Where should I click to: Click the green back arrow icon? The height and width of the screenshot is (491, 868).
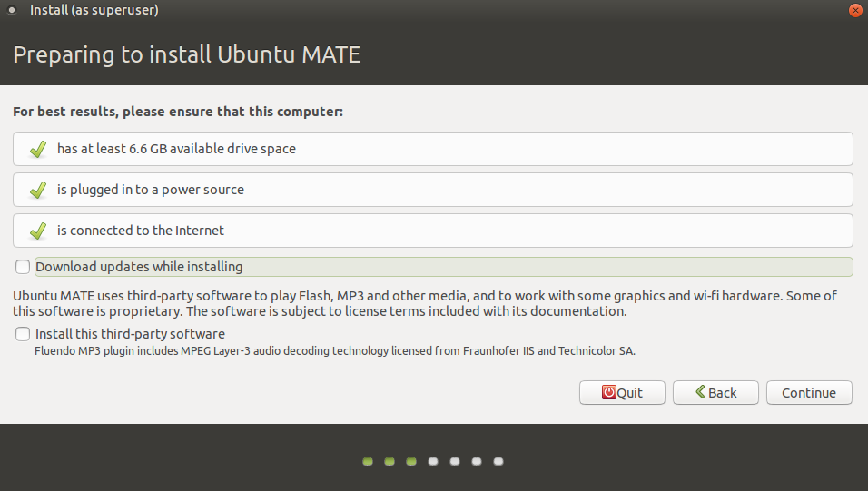point(700,392)
